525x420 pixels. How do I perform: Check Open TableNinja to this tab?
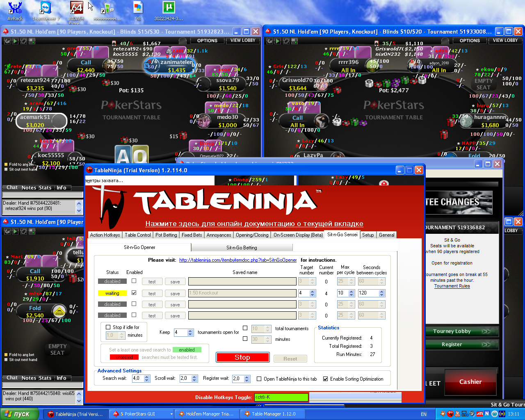click(259, 379)
